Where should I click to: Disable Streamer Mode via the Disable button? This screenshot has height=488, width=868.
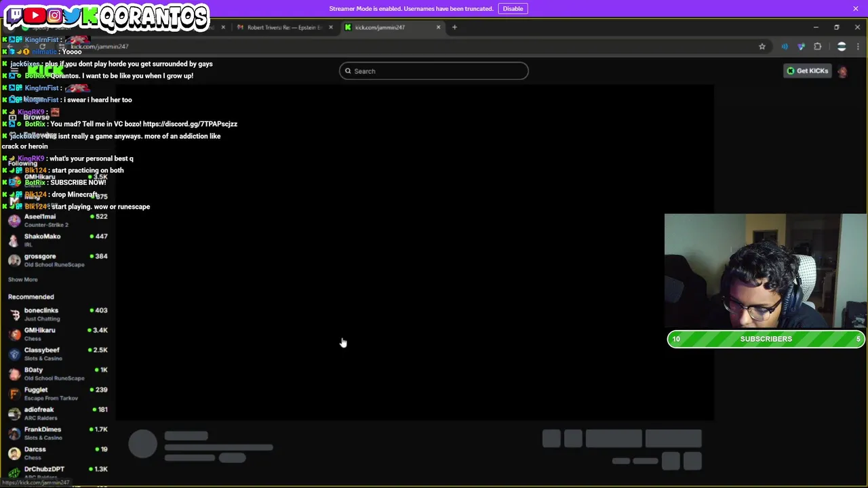513,9
